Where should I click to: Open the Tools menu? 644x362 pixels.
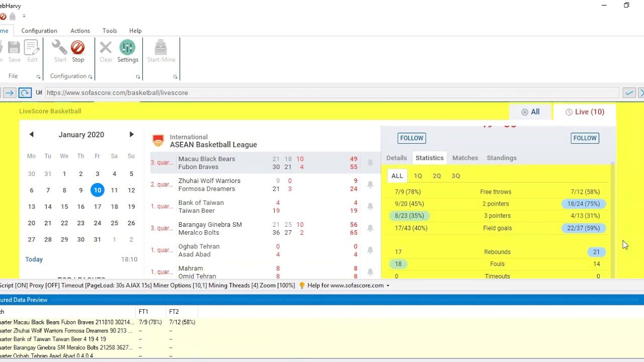pyautogui.click(x=110, y=31)
